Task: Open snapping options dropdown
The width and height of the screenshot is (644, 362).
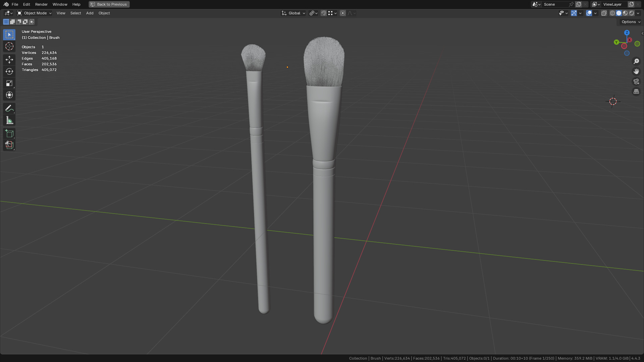Action: pyautogui.click(x=332, y=13)
